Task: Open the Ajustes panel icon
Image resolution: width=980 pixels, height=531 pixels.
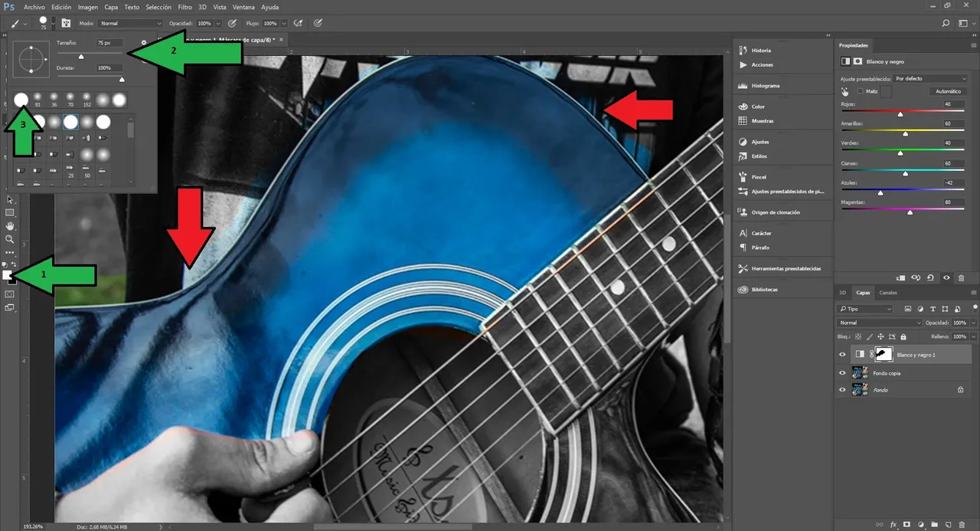Action: (x=743, y=142)
